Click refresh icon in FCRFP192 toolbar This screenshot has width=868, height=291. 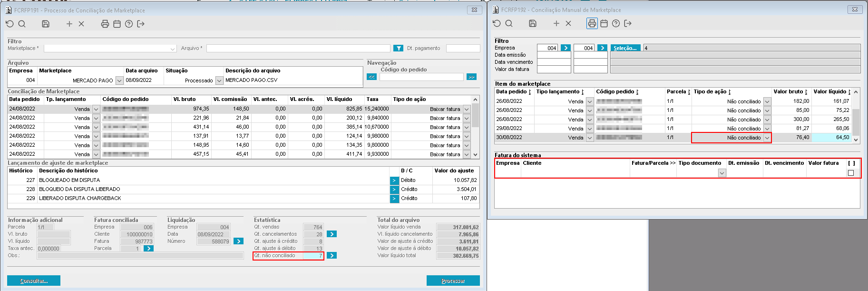[x=497, y=23]
